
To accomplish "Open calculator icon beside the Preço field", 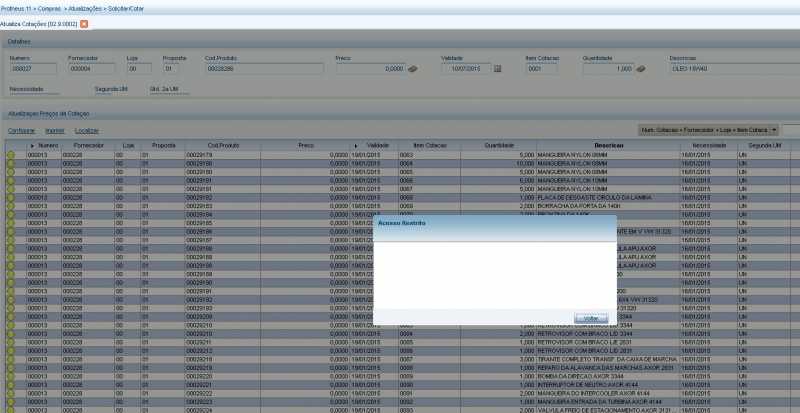I will 413,68.
